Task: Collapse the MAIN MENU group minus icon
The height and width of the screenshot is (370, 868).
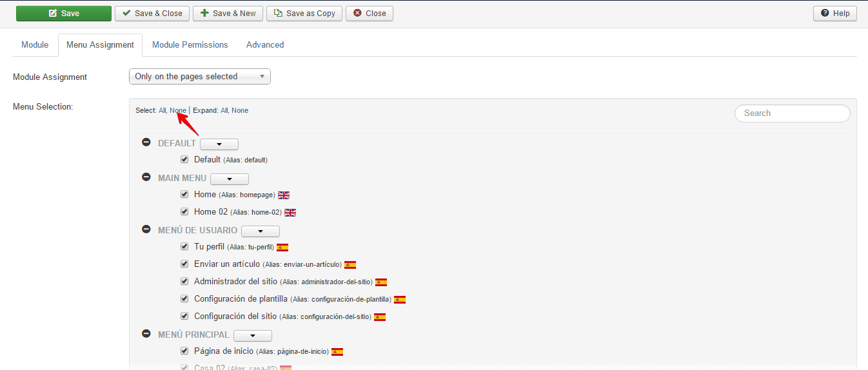Action: click(x=146, y=177)
